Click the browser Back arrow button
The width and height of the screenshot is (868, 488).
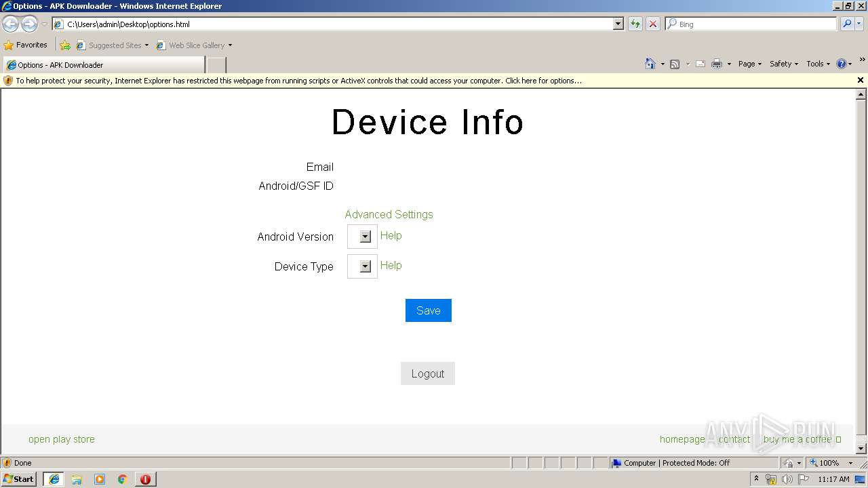click(x=10, y=24)
